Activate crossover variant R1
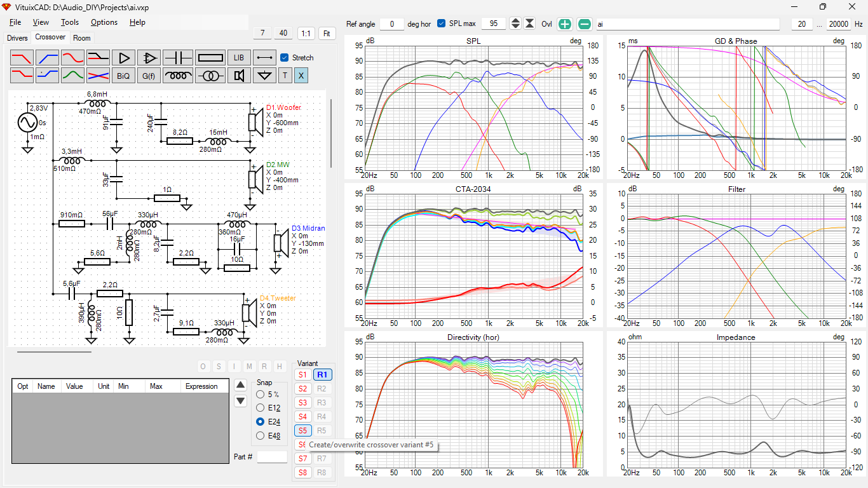Image resolution: width=868 pixels, height=488 pixels. coord(323,375)
